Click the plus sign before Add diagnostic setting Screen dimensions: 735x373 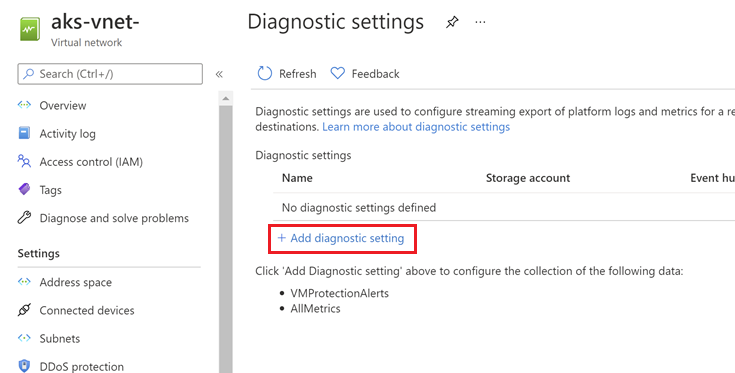point(281,238)
